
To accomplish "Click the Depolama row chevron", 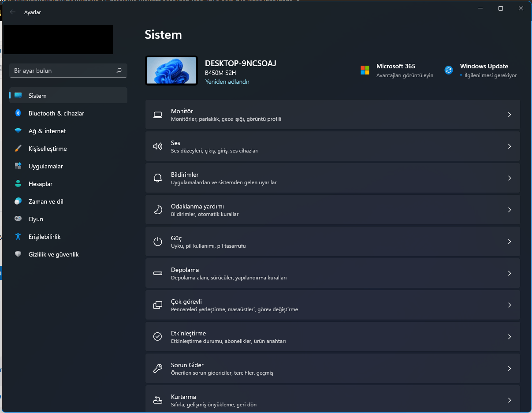I will pyautogui.click(x=510, y=273).
